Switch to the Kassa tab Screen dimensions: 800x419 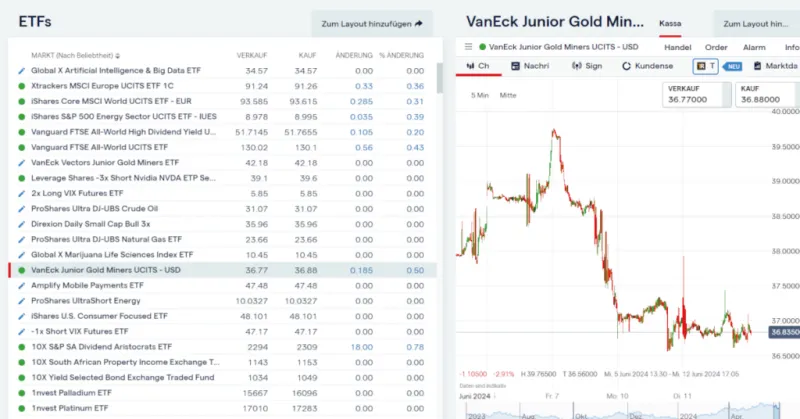(x=670, y=23)
